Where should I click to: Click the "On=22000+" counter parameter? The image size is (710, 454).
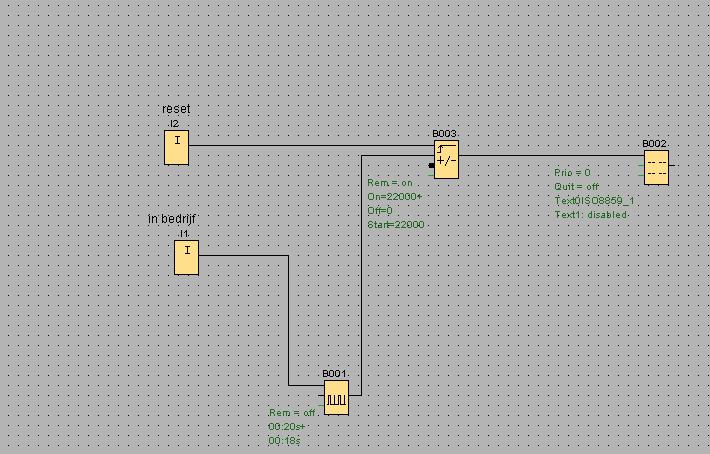pyautogui.click(x=395, y=197)
